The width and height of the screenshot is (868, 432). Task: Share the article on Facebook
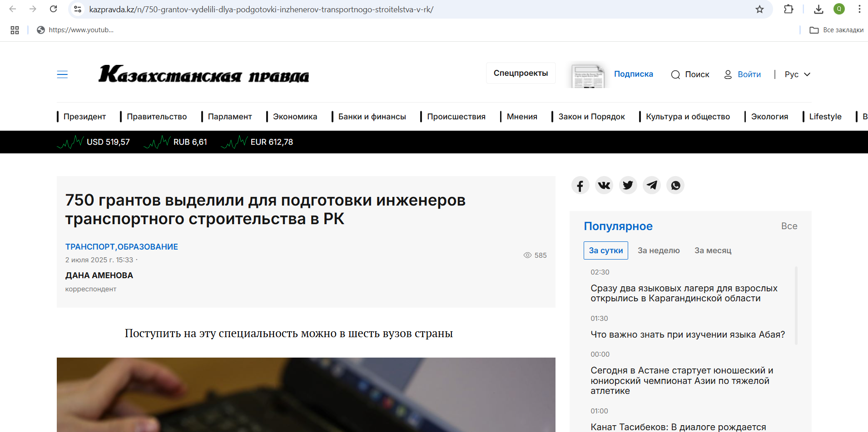(580, 185)
